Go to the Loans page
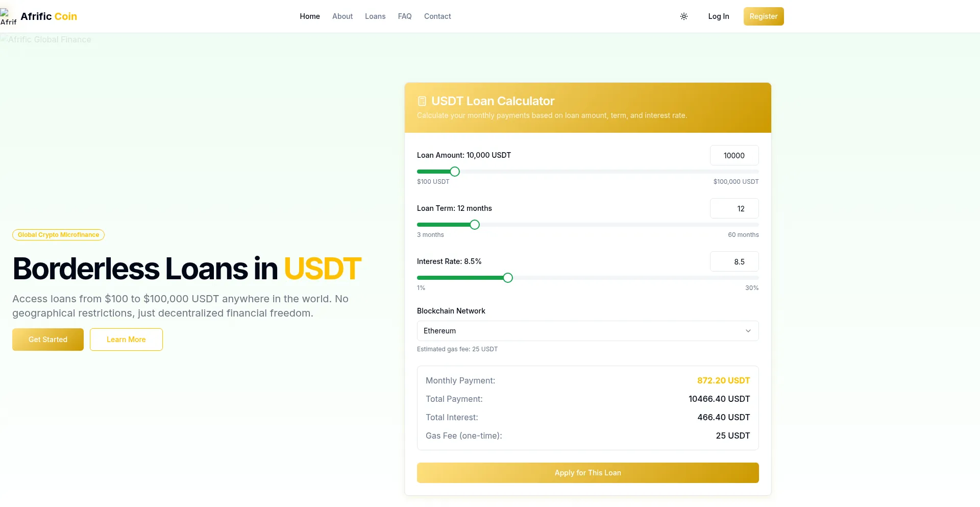This screenshot has height=507, width=980. (375, 16)
